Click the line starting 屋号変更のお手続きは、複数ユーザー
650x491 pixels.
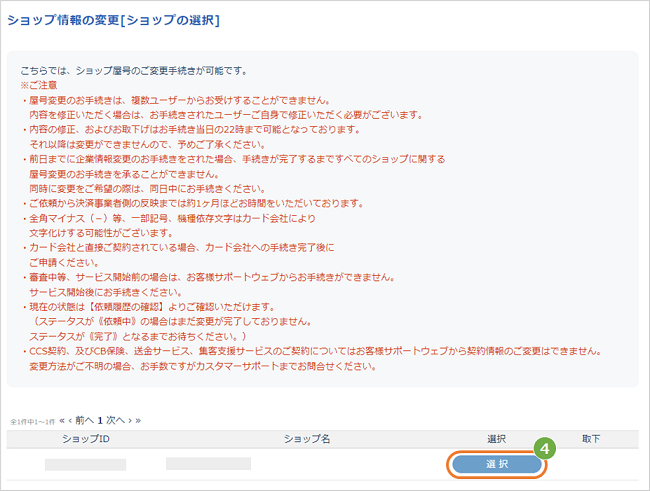177,100
